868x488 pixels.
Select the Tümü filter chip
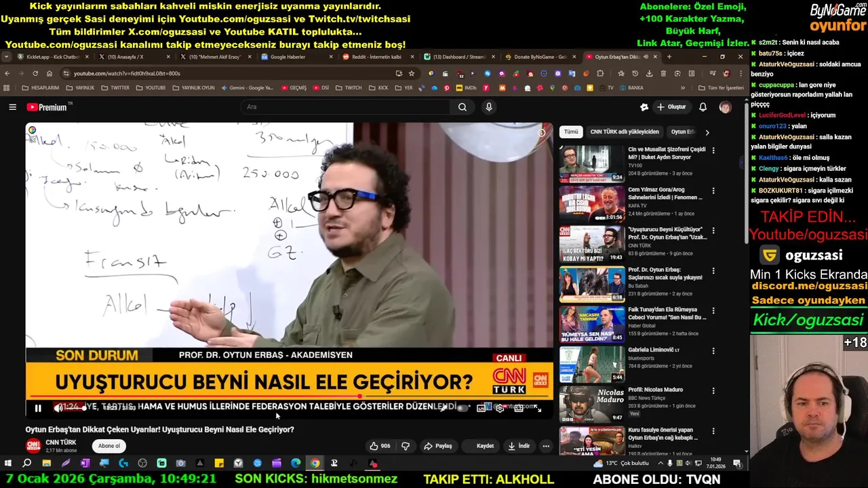[x=572, y=132]
